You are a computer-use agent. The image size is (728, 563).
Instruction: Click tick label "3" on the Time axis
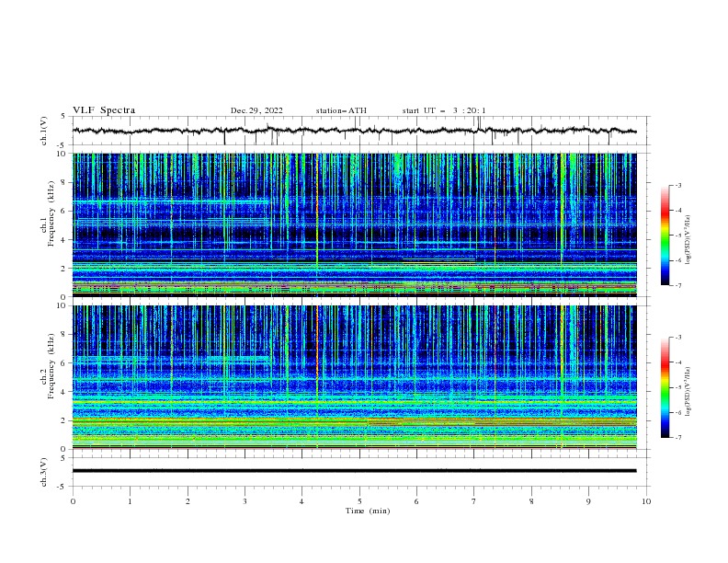tap(245, 501)
